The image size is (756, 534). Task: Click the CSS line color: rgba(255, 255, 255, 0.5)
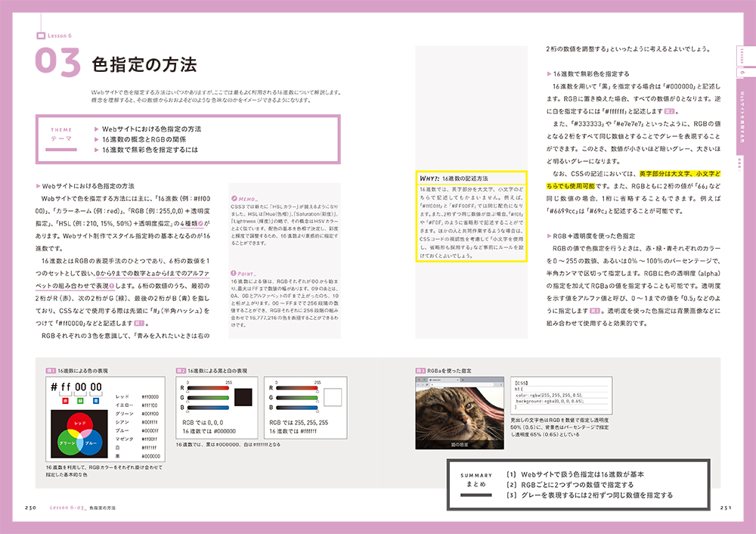pos(549,395)
